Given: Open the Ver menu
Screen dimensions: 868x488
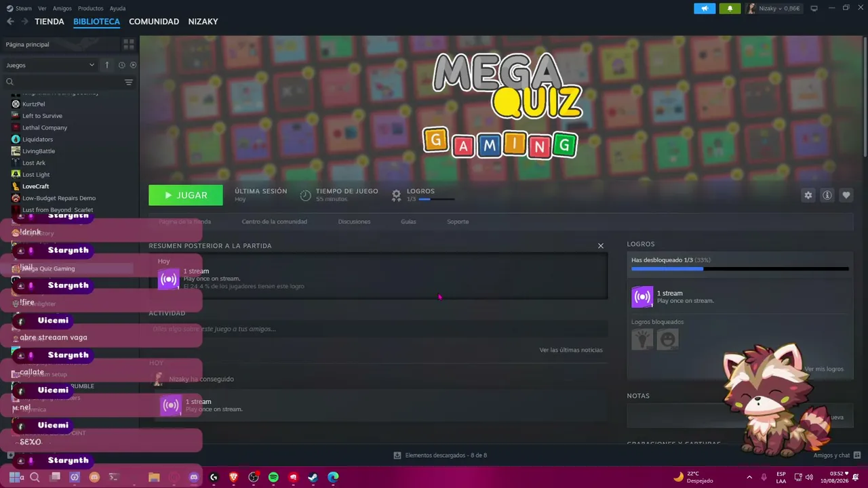Looking at the screenshot, I should (x=43, y=8).
